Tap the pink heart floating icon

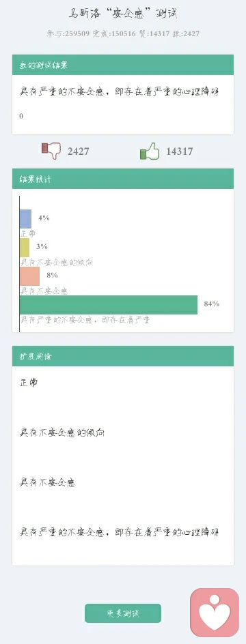215,613
